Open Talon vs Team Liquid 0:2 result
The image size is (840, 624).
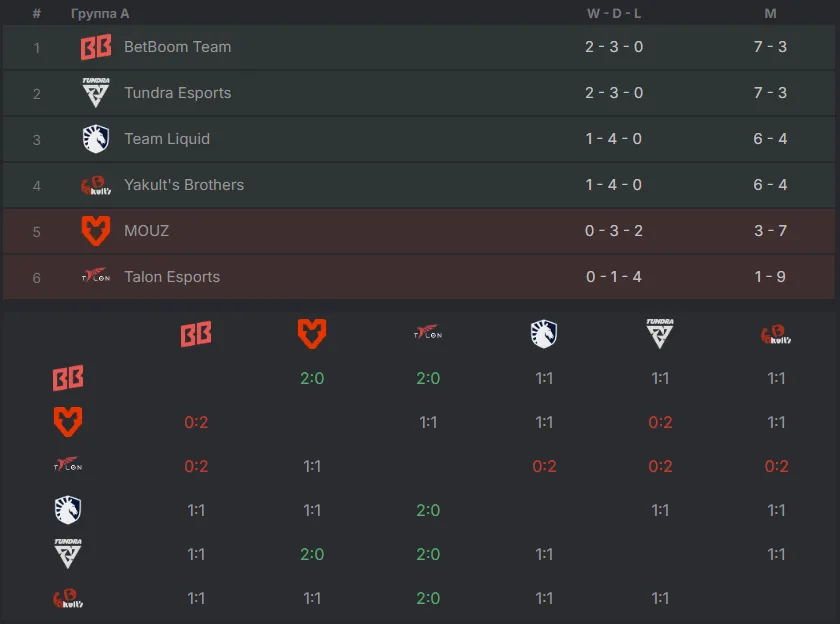click(x=544, y=466)
